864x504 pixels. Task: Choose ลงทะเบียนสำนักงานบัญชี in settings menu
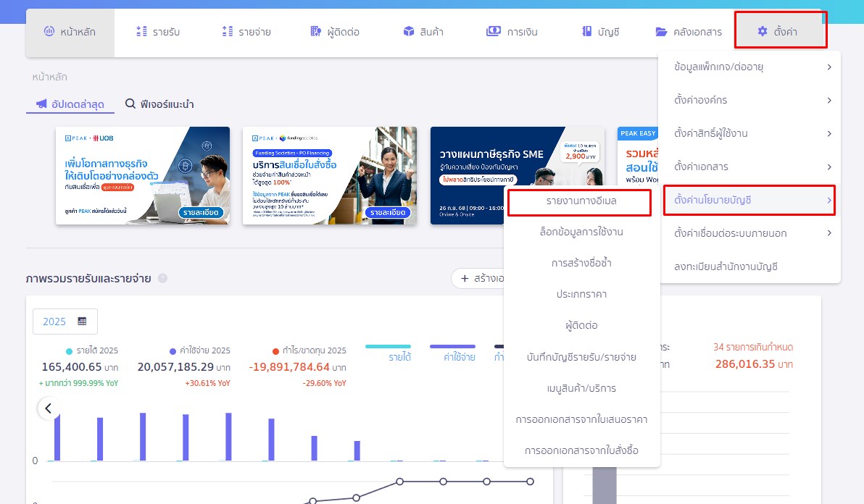click(x=750, y=267)
